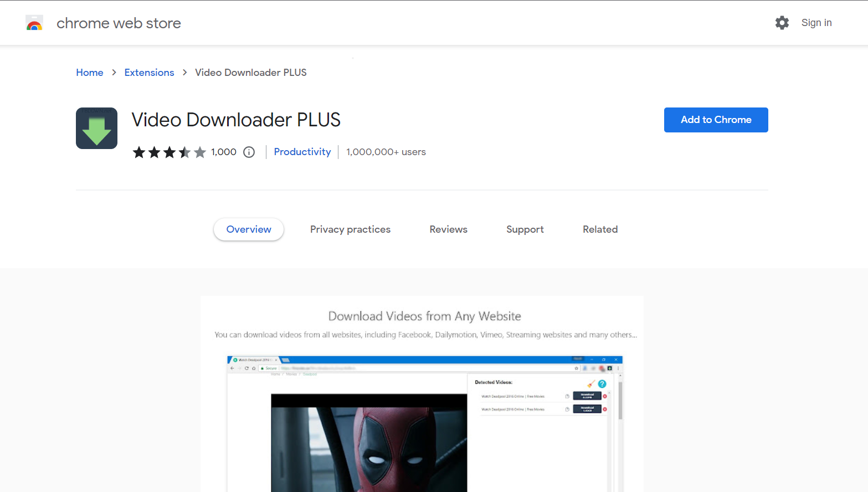
Task: Click the home icon in the browser screenshot
Action: point(254,368)
